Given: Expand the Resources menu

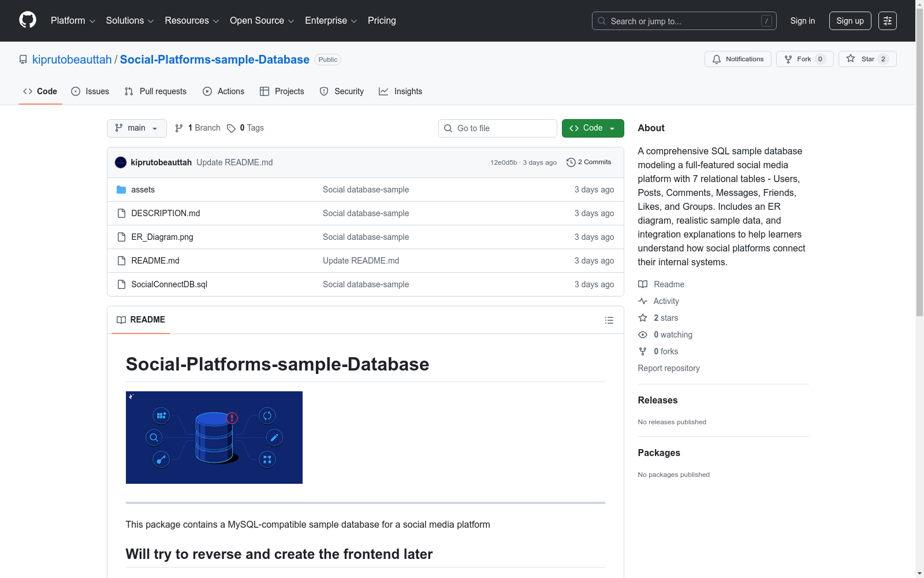Looking at the screenshot, I should (192, 21).
